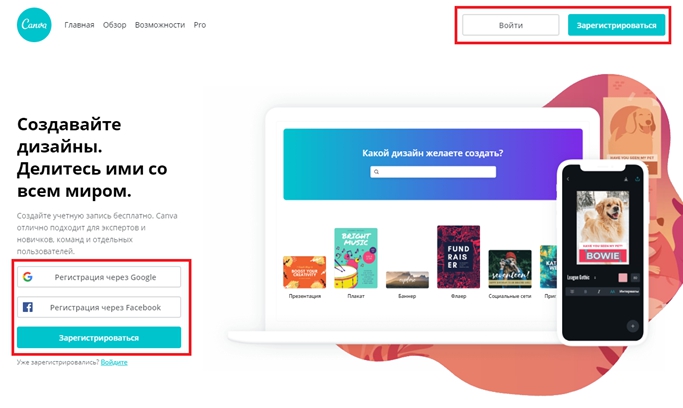Follow the Войдите link
The image size is (683, 408).
click(x=114, y=362)
